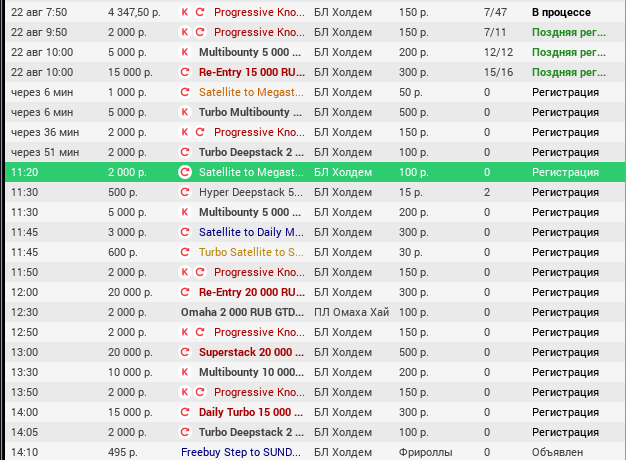Open the Hyper Deepstack 5 tournament

tap(251, 192)
